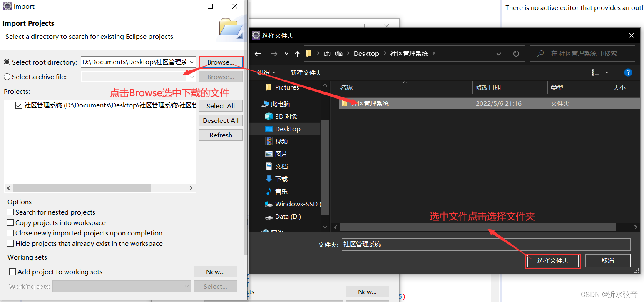The width and height of the screenshot is (644, 302).
Task: Enable Copy projects into workspace
Action: [x=10, y=222]
